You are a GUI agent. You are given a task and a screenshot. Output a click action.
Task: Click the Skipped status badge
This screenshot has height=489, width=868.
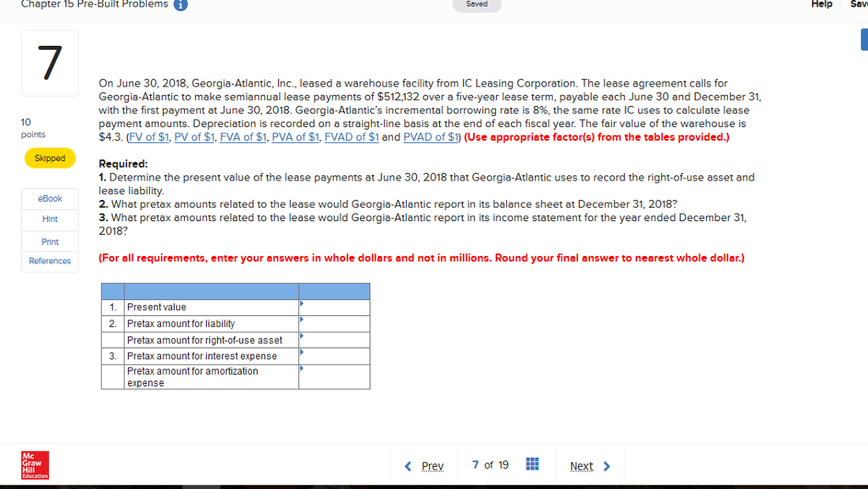50,158
